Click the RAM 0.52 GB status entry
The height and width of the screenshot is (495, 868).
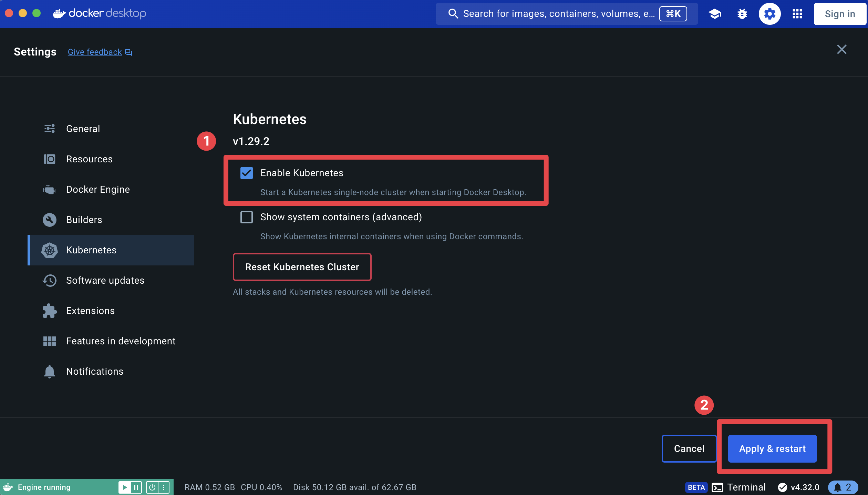tap(210, 487)
